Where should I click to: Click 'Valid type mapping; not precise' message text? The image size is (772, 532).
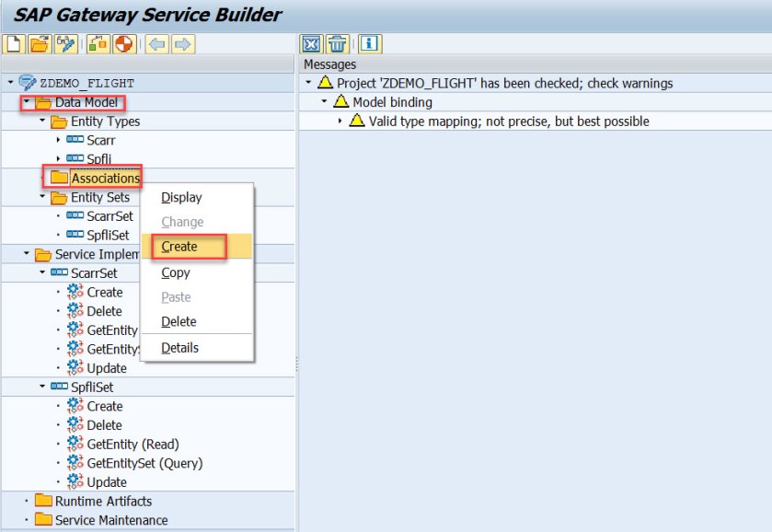coord(509,121)
